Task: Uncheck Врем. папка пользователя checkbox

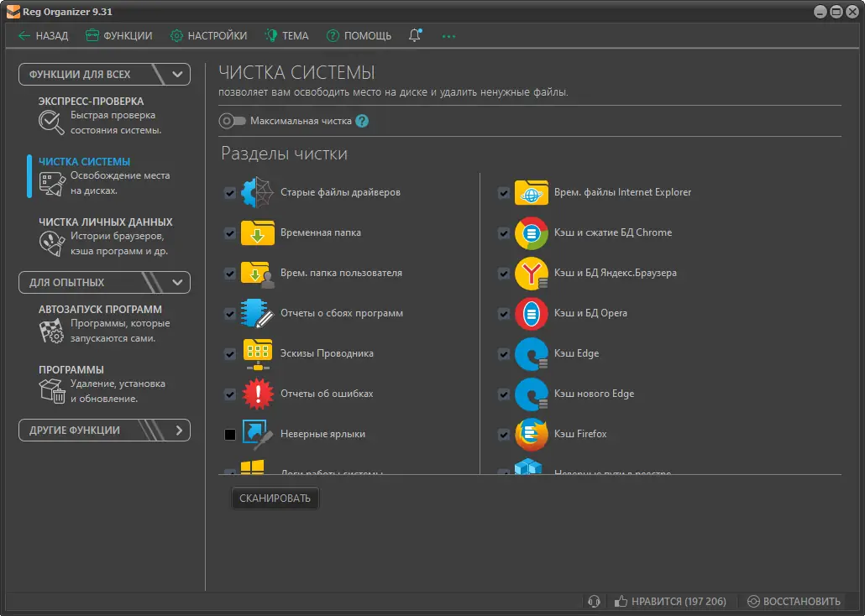Action: [230, 274]
